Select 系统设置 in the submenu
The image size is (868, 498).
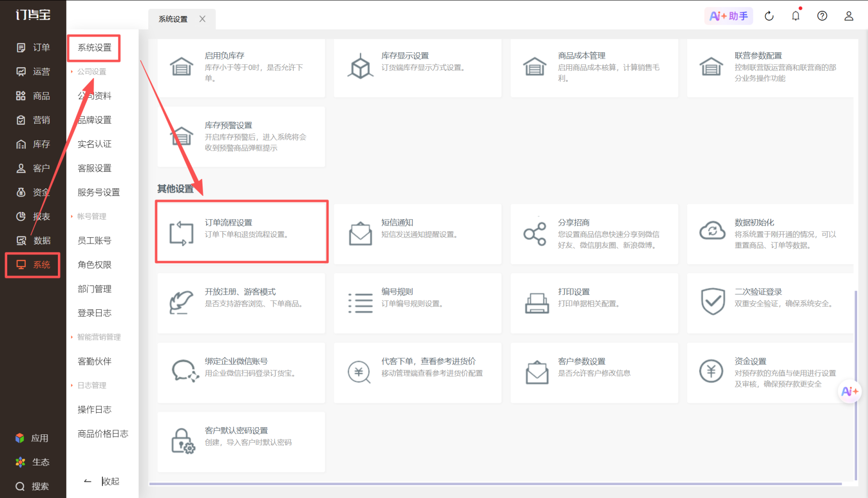(x=95, y=48)
